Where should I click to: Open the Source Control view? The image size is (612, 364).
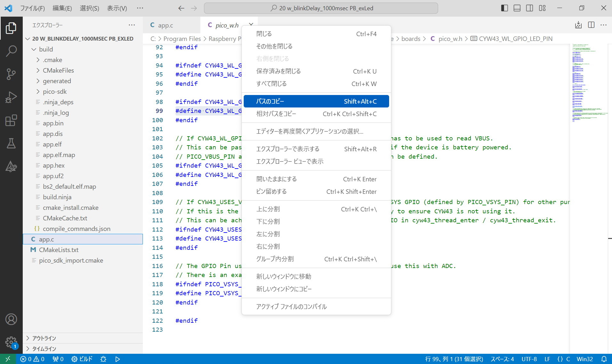click(x=11, y=74)
